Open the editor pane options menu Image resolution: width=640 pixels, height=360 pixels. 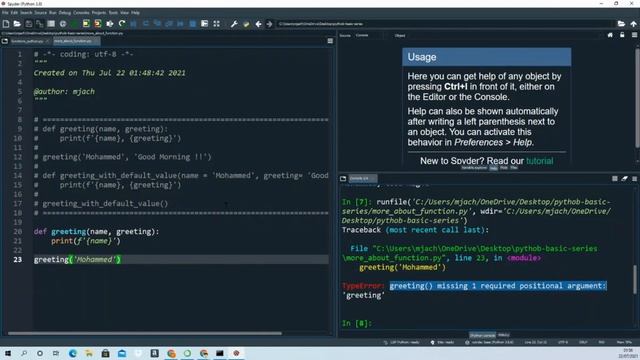pos(330,41)
